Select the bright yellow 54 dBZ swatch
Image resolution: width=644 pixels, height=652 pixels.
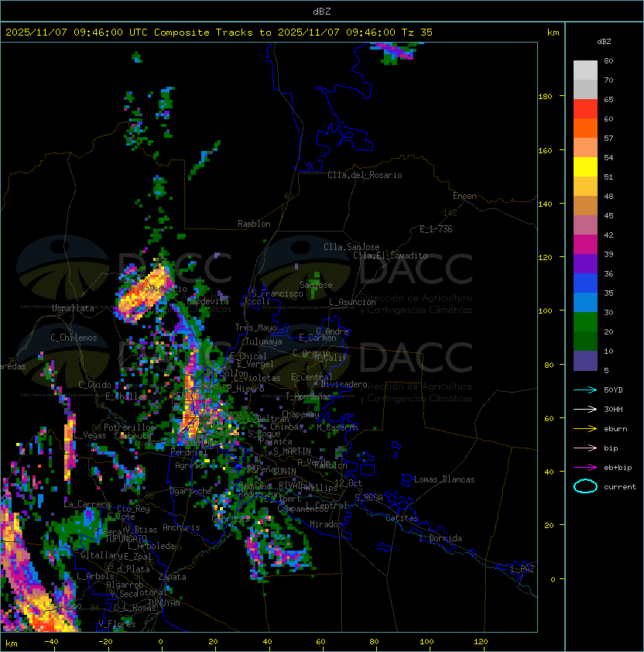tap(585, 167)
